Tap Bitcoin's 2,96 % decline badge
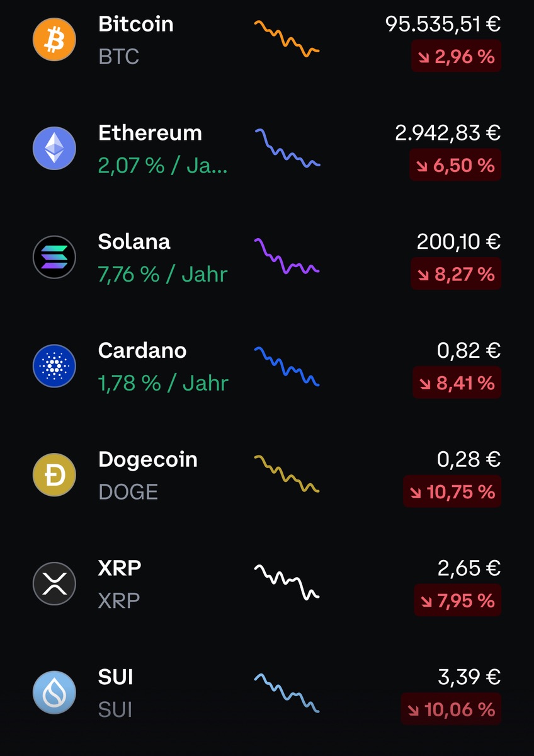 [456, 57]
